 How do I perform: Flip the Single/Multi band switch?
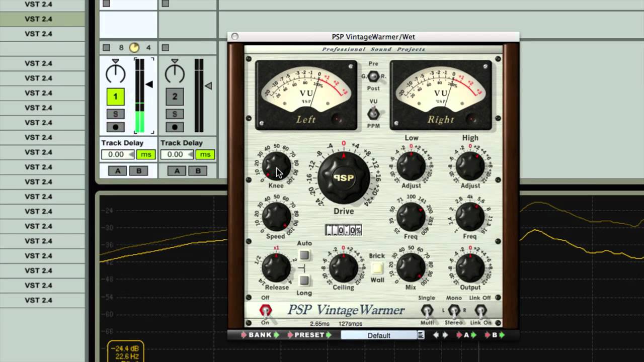click(427, 311)
